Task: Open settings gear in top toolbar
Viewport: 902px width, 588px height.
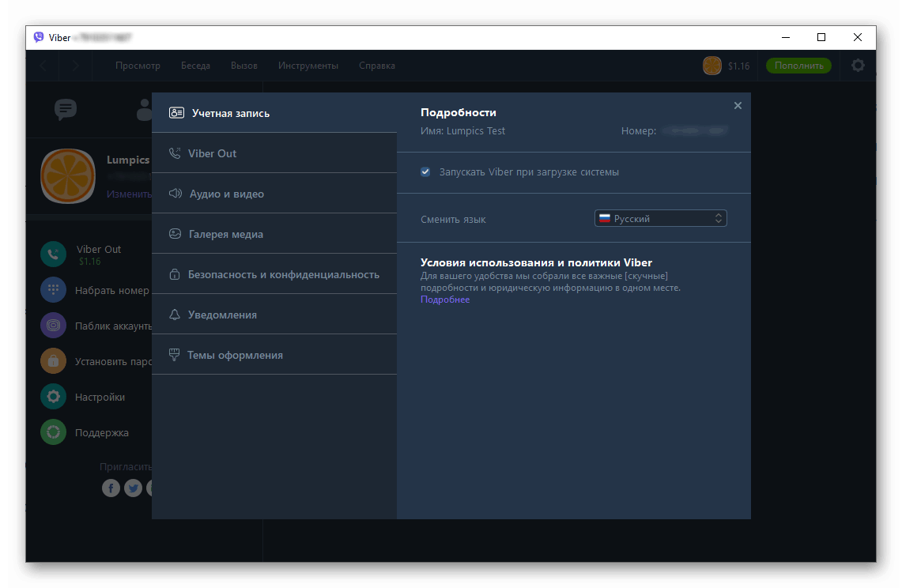Action: click(x=858, y=66)
